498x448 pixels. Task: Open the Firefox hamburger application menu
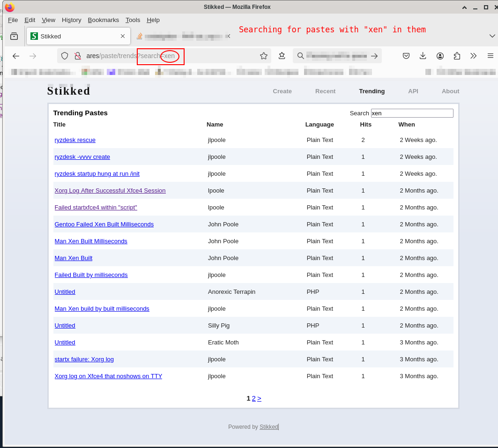pos(491,56)
